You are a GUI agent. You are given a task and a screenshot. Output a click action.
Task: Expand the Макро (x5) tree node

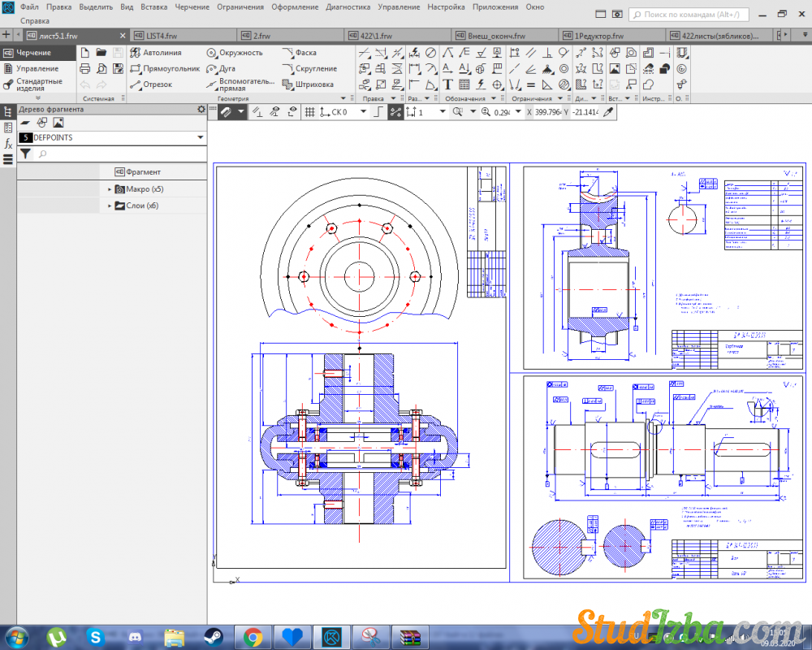pos(110,189)
